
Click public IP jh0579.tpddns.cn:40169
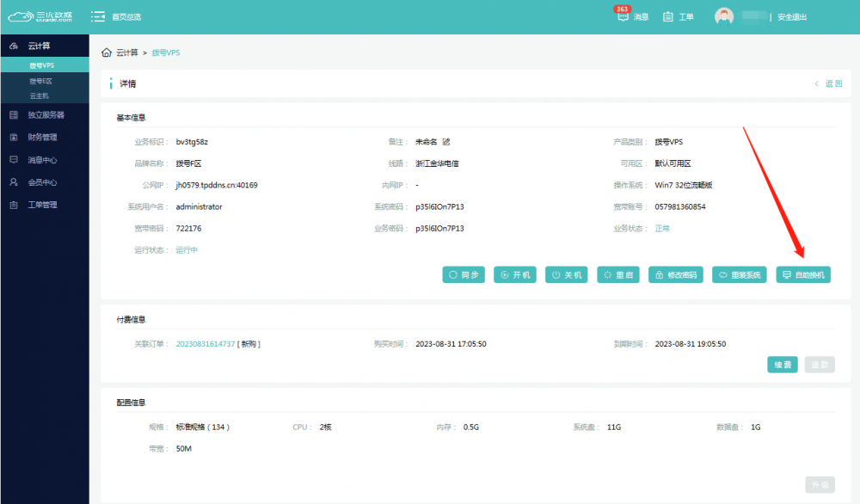217,185
